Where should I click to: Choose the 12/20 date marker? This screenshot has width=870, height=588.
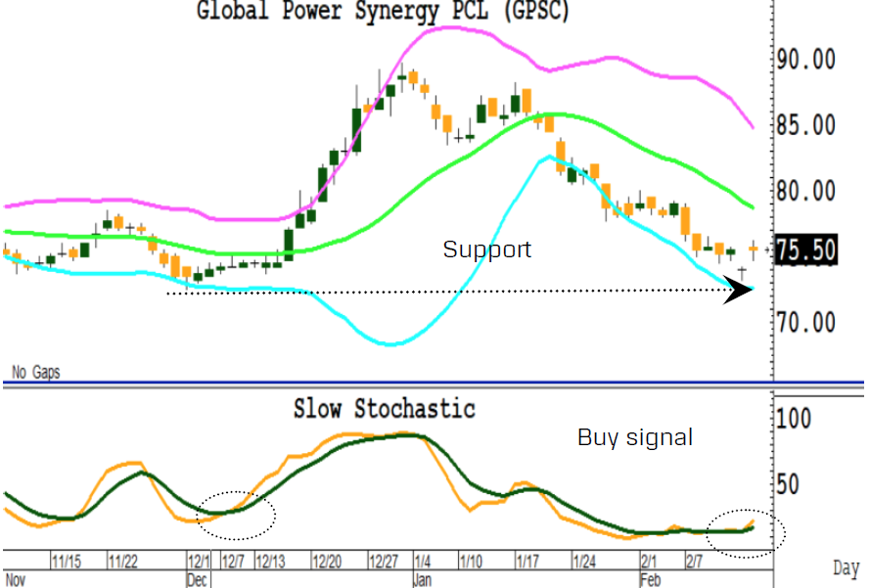(327, 562)
